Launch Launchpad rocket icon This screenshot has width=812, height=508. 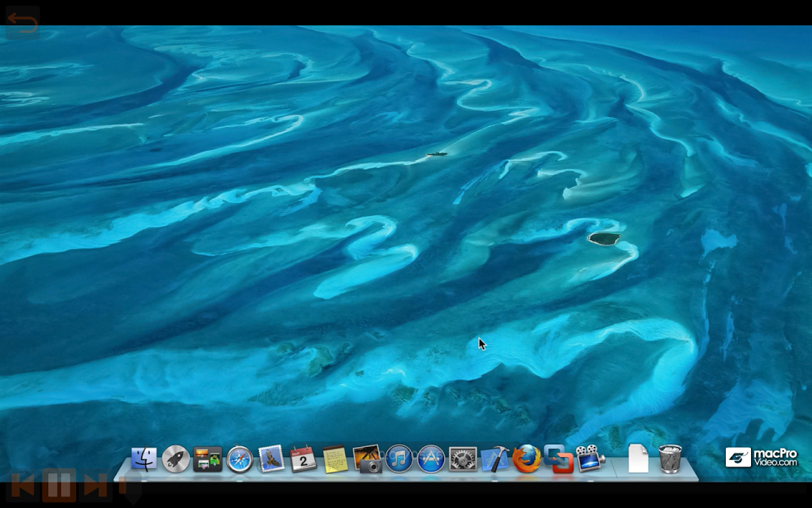[176, 459]
